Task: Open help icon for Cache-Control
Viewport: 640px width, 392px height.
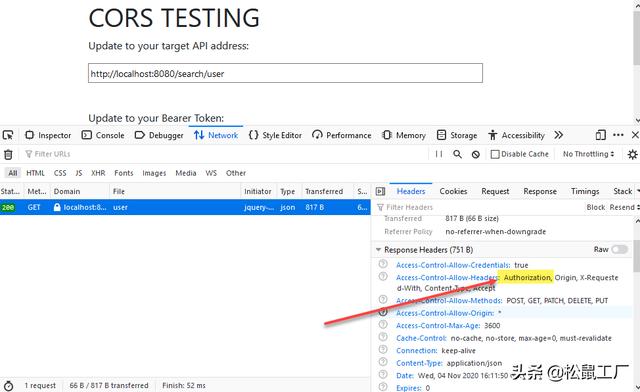Action: [x=383, y=337]
